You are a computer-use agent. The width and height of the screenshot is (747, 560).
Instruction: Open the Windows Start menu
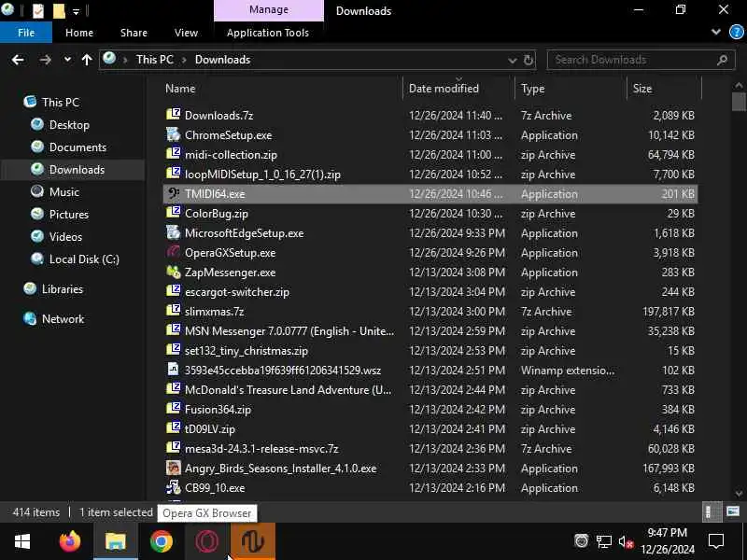click(x=22, y=541)
